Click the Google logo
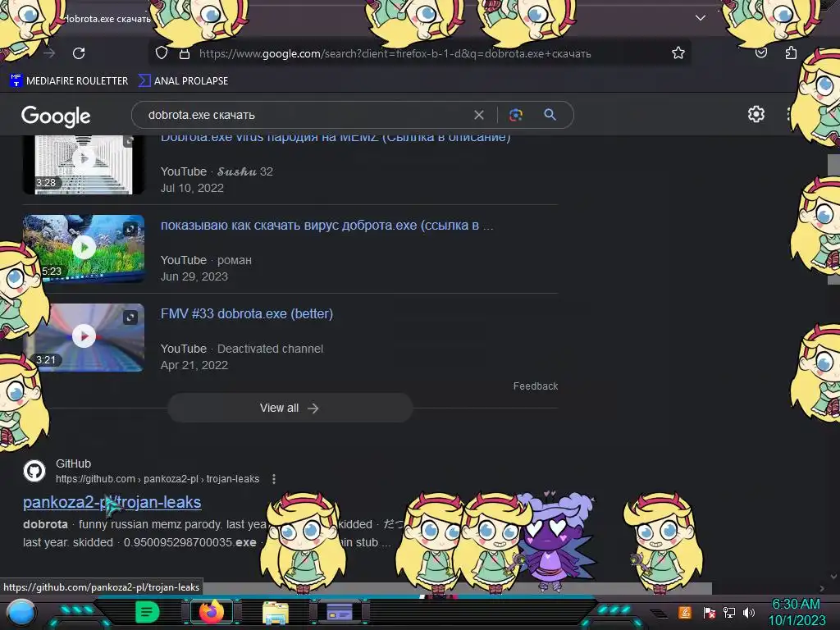Image resolution: width=840 pixels, height=630 pixels. (56, 116)
